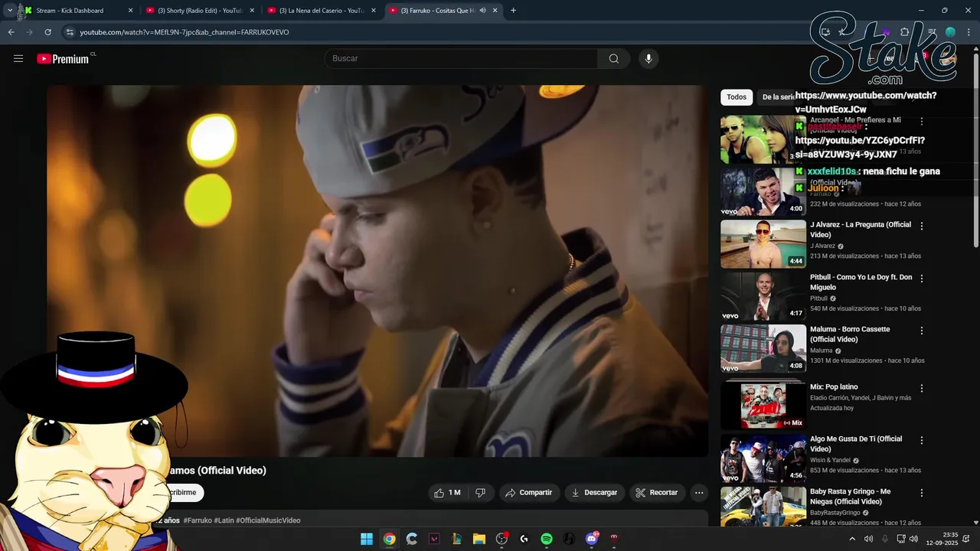
Task: Open the #Farruko hashtag link
Action: pyautogui.click(x=198, y=520)
